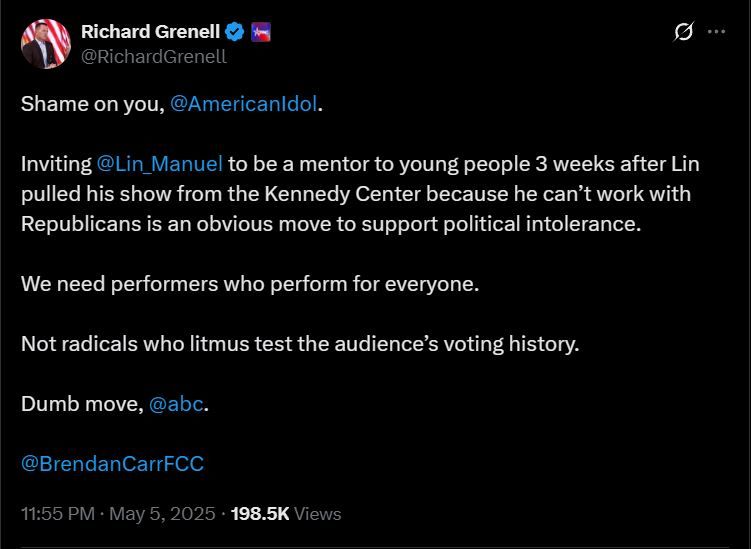Open the 198.5K Views count
Image resolution: width=751 pixels, height=549 pixels.
[286, 514]
